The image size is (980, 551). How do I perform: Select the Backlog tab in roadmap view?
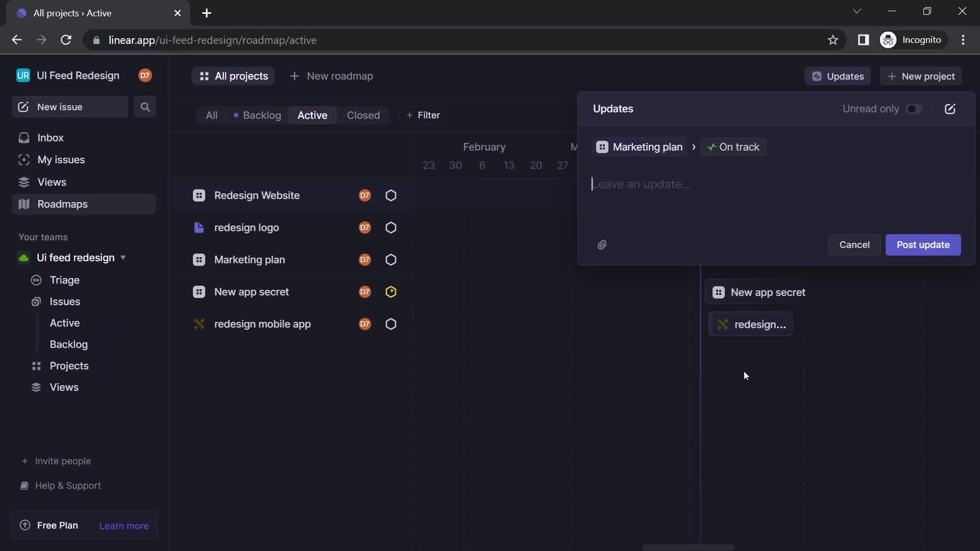point(261,116)
